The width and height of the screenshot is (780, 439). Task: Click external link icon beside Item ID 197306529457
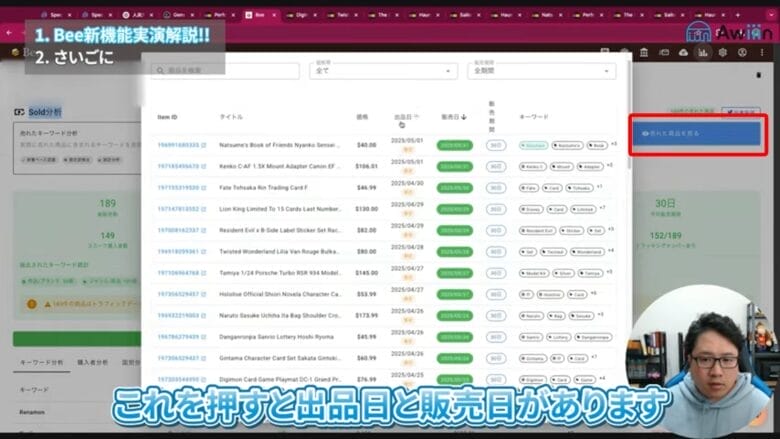[x=203, y=294]
